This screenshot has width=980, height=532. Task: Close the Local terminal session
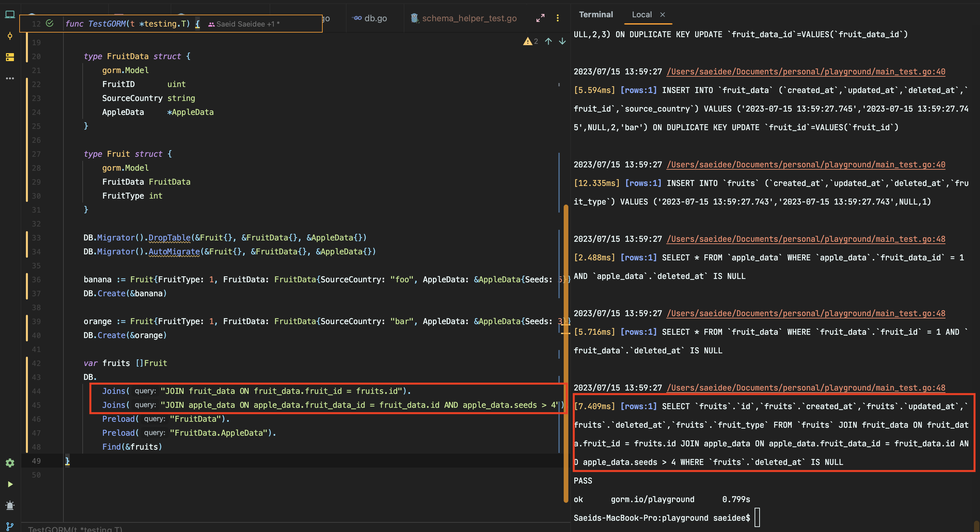coord(662,15)
